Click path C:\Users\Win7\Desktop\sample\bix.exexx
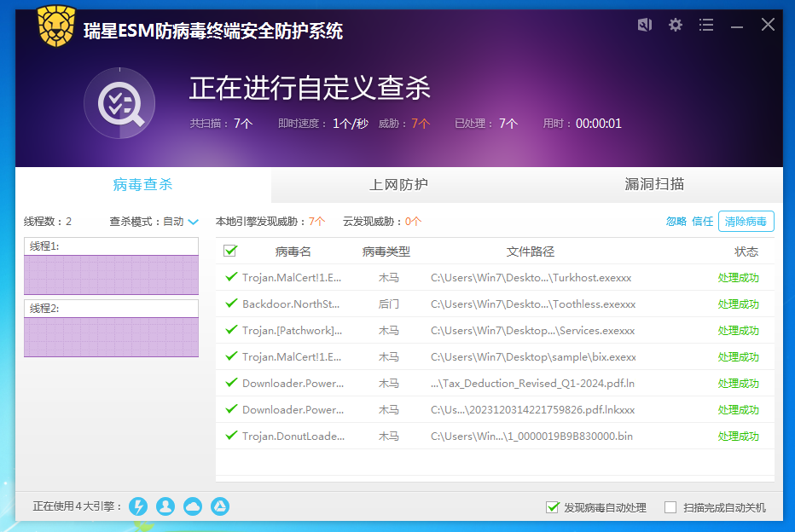 (533, 356)
